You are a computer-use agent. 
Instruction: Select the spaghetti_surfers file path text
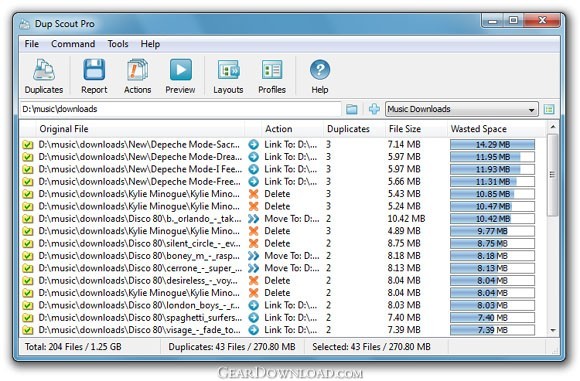click(140, 317)
